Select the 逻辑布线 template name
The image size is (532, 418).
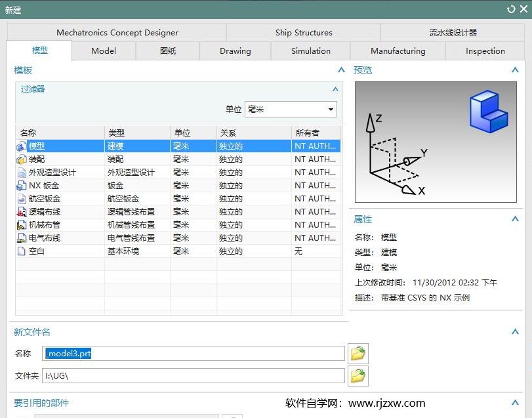(45, 212)
